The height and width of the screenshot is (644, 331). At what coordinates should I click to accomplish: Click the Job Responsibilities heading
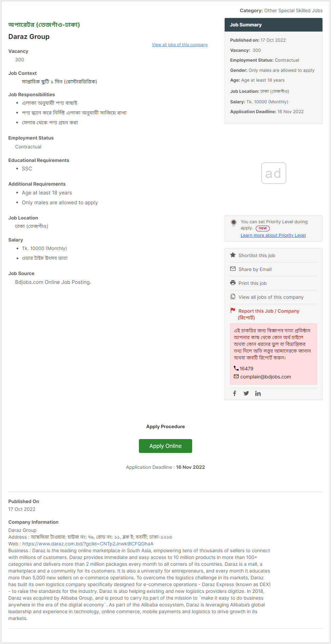32,95
